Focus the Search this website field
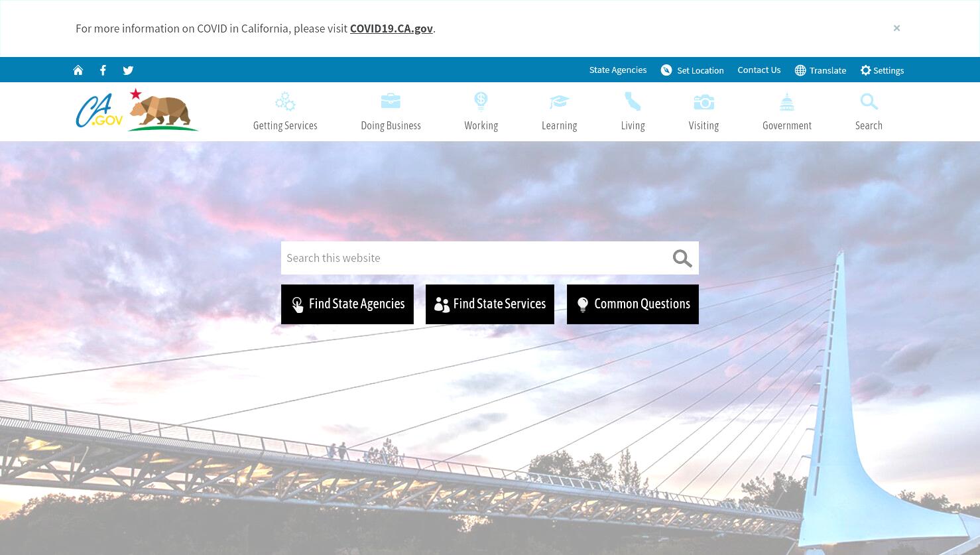Screen dimensions: 980x555 point(474,258)
